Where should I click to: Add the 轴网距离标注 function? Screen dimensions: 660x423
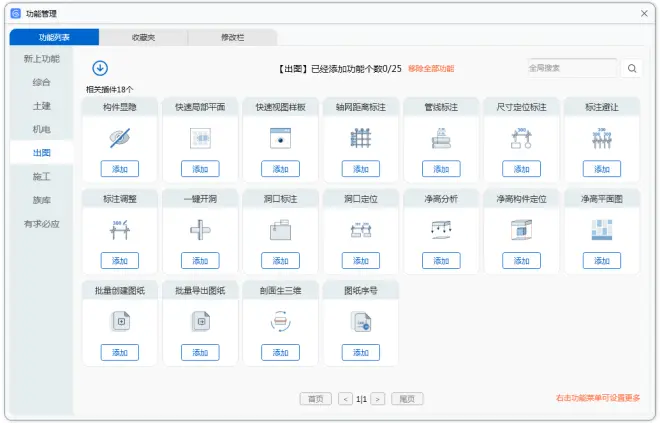361,169
